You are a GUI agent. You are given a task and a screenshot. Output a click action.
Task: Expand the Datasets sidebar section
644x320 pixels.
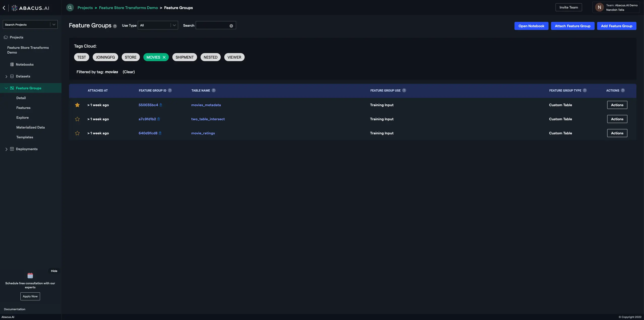pos(6,76)
